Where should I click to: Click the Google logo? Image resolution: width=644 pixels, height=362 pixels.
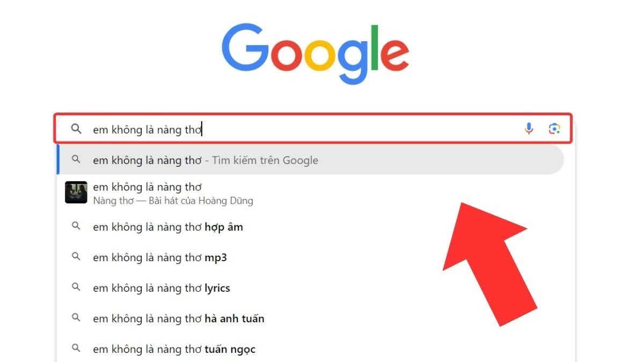[x=316, y=51]
